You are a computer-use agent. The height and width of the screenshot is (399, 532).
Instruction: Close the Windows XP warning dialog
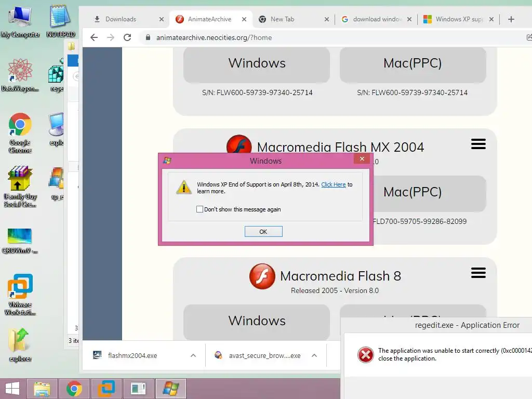(362, 159)
